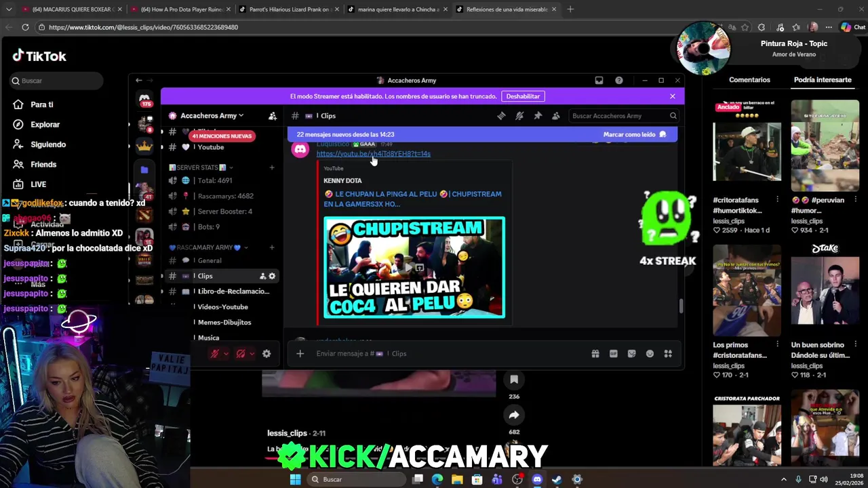Viewport: 868px width, 488px height.
Task: Open Accacheros Army server dropdown
Action: click(x=212, y=116)
